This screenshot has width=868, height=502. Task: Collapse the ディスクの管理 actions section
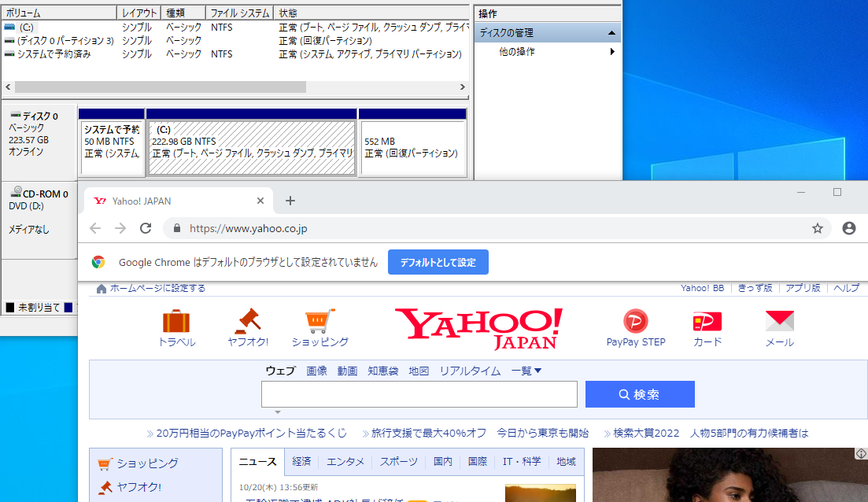pos(611,33)
